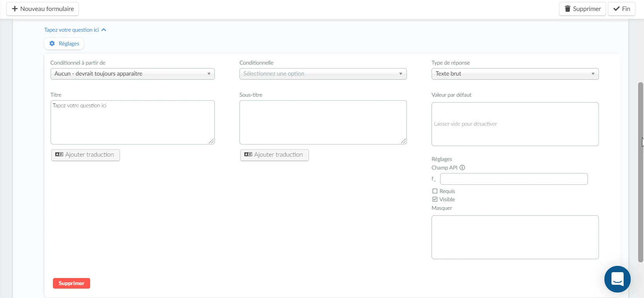Uncheck the Visible checkbox
644x298 pixels.
tap(435, 199)
